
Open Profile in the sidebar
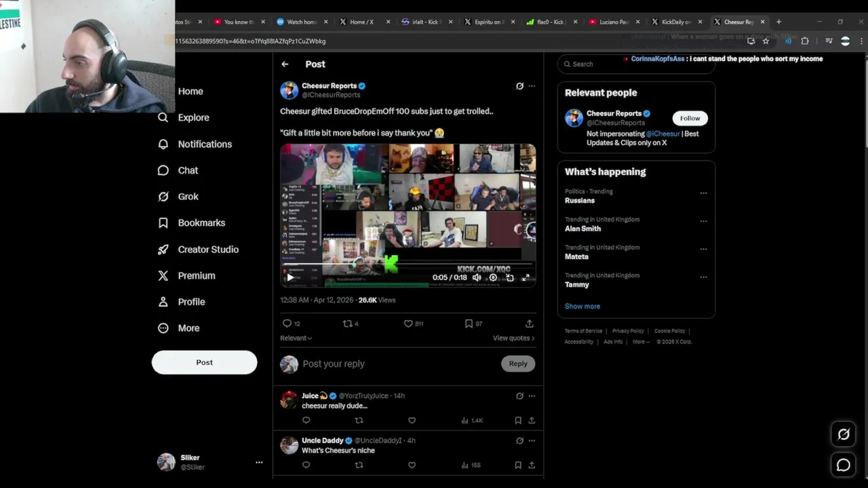click(181, 302)
